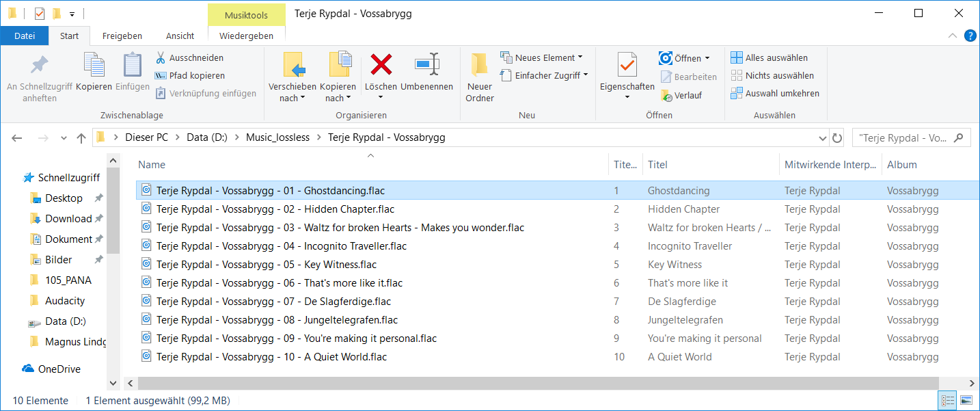This screenshot has height=411, width=980.
Task: Click the refresh button beside address bar
Action: [837, 137]
